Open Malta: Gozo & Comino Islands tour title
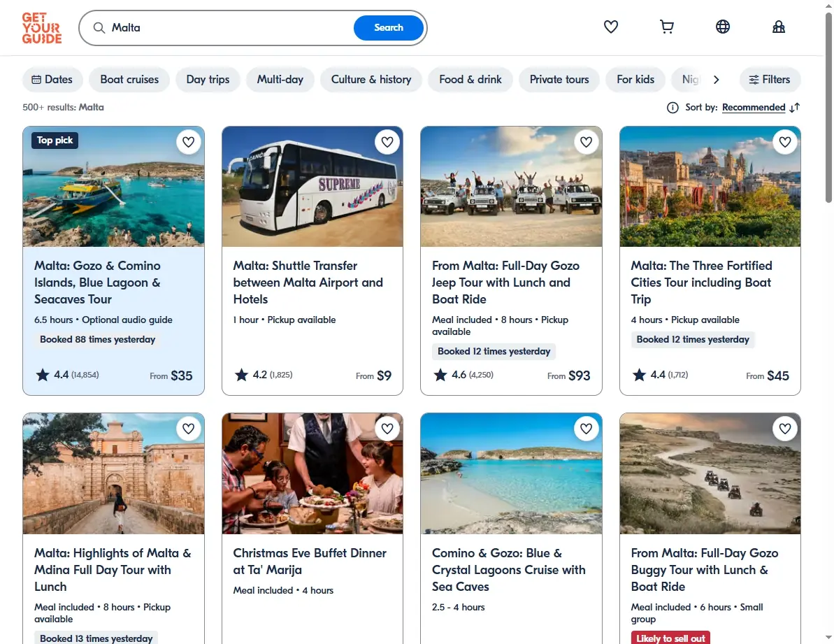This screenshot has height=644, width=834. [x=97, y=282]
